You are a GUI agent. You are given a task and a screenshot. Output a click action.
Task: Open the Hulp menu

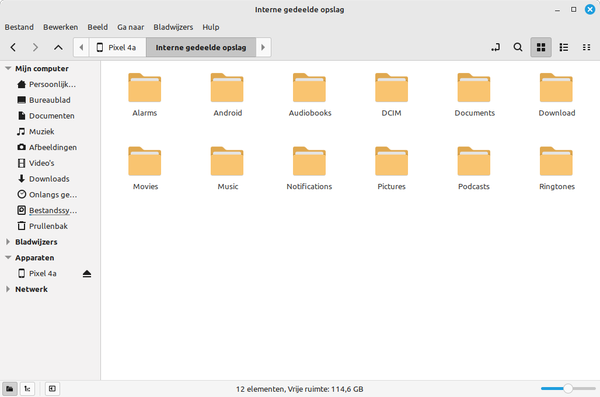coord(210,27)
